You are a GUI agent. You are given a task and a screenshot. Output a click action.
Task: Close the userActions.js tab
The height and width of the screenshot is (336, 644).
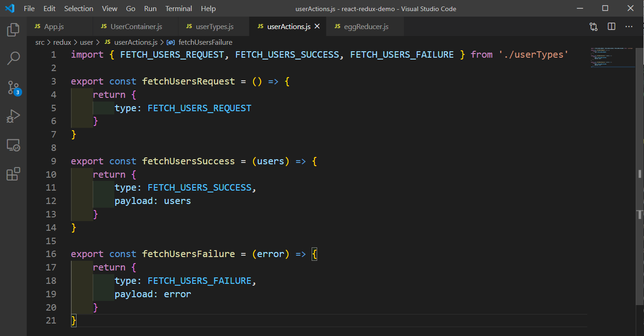(x=317, y=27)
